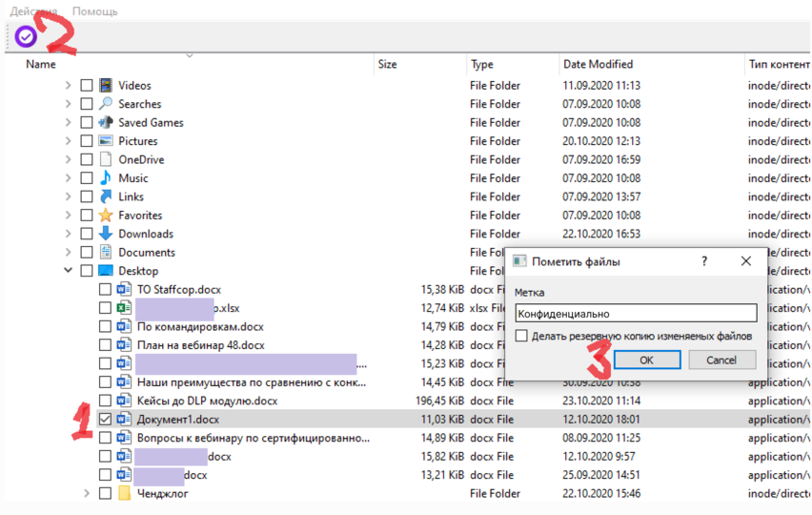
Task: Click the Favorites star icon
Action: coord(106,215)
